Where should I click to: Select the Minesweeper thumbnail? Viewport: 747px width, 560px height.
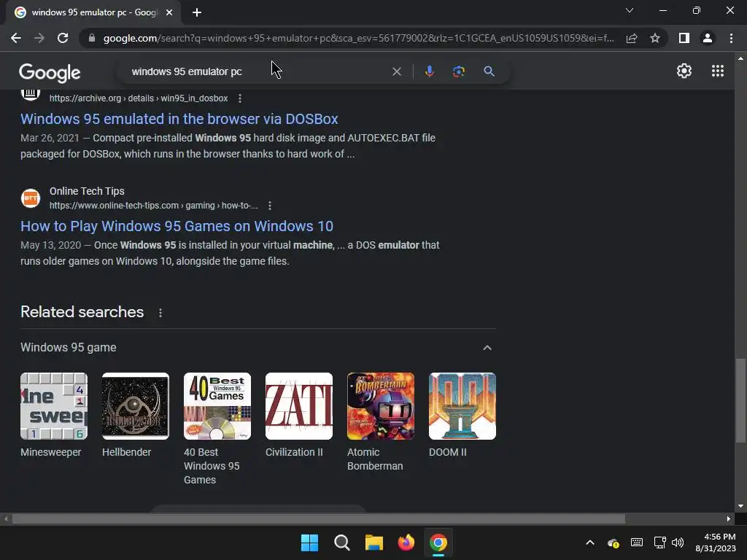tap(54, 406)
